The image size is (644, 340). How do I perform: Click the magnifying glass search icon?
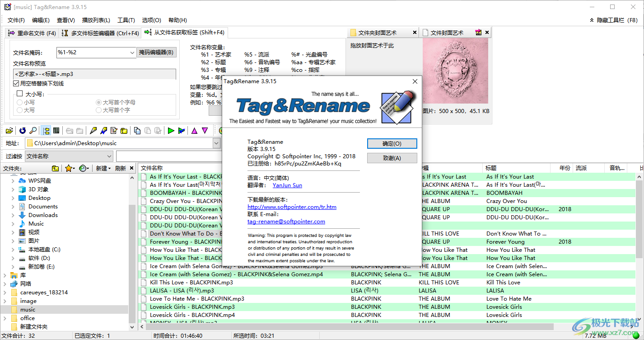point(33,131)
